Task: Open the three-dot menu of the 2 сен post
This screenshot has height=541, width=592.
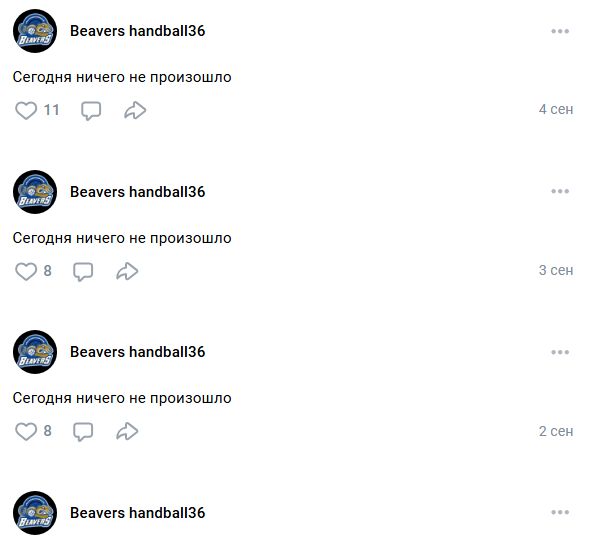Action: (560, 352)
